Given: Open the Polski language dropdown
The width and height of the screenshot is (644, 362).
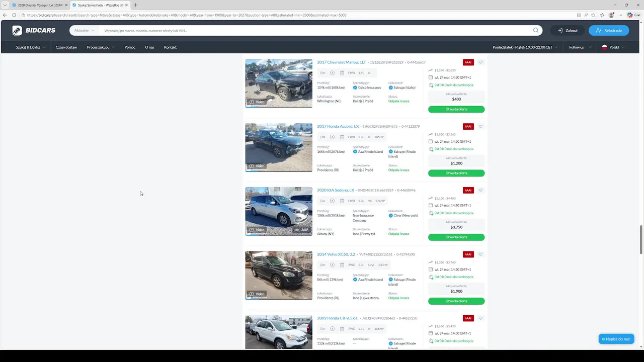Looking at the screenshot, I should tap(613, 47).
